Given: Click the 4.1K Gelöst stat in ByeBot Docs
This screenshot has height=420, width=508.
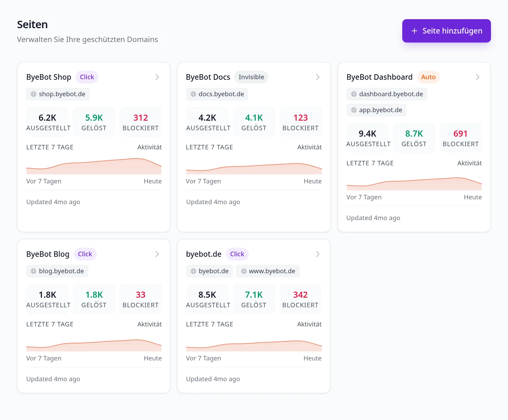Looking at the screenshot, I should click(x=254, y=122).
